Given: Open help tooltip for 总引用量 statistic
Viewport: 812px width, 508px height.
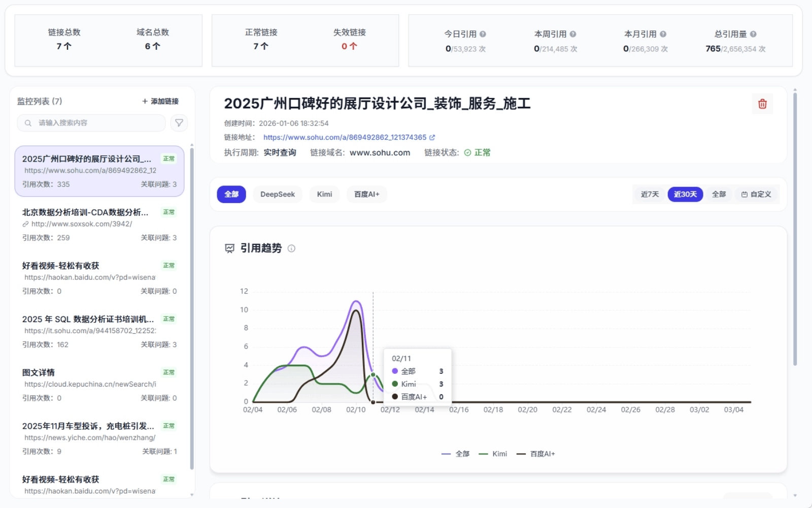Looking at the screenshot, I should pyautogui.click(x=754, y=34).
